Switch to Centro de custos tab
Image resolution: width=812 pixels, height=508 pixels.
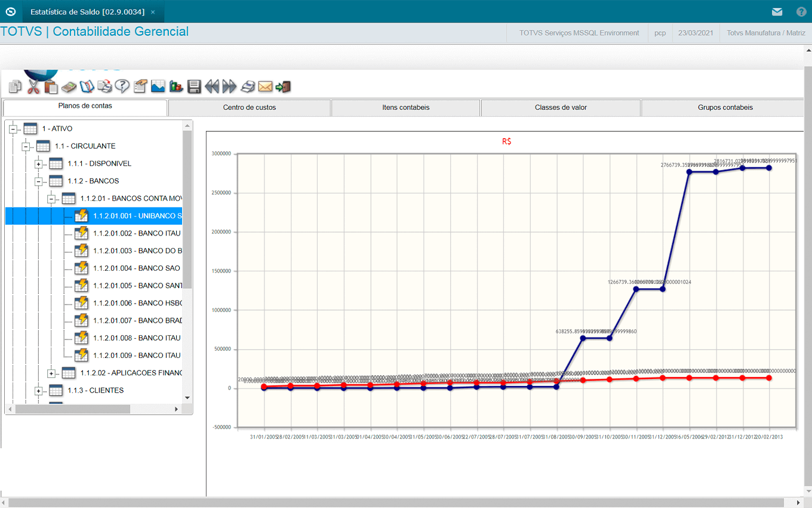tap(249, 108)
